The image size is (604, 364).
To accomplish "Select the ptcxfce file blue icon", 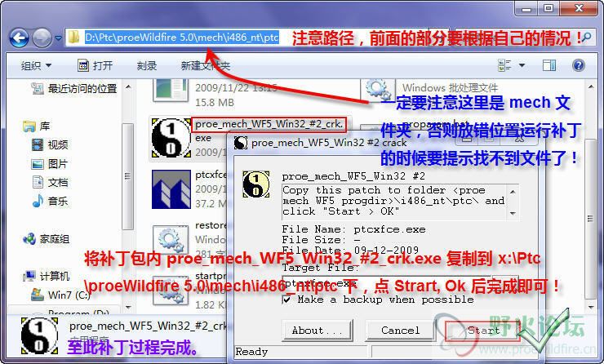I will tap(171, 189).
